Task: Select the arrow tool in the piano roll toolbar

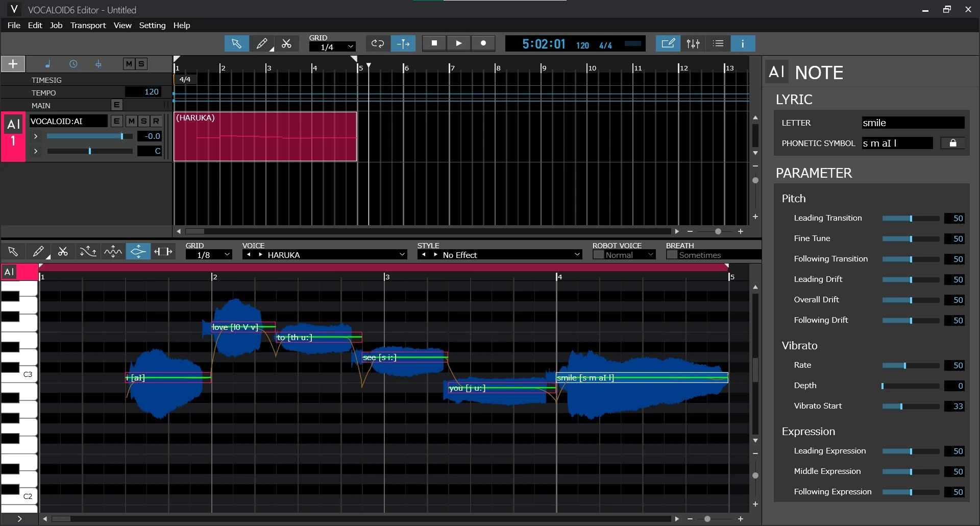Action: coord(13,251)
